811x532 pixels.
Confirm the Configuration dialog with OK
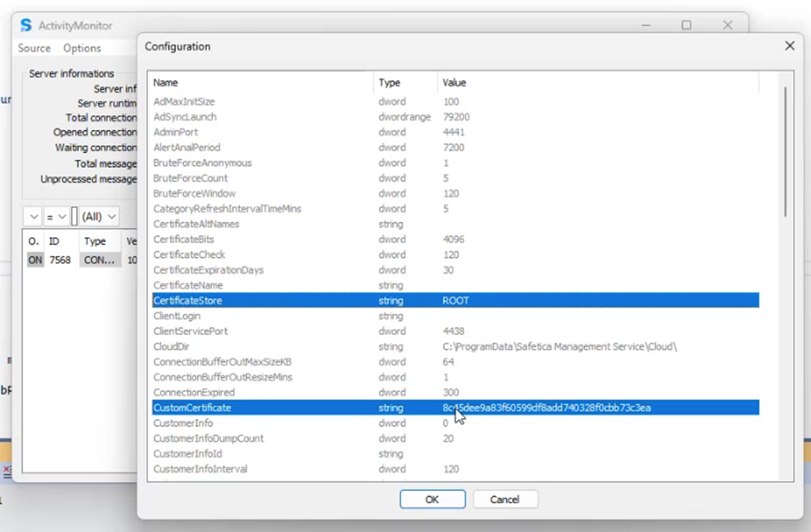(x=432, y=499)
